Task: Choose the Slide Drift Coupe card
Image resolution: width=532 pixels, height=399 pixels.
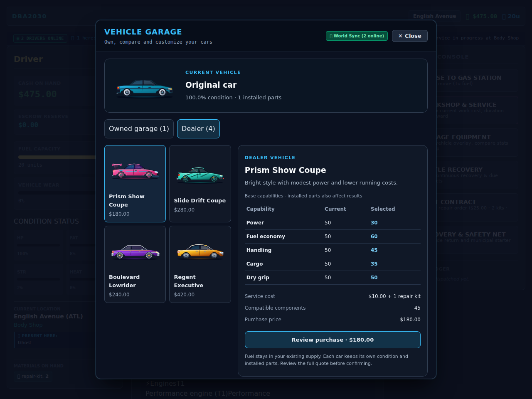Action: click(200, 184)
